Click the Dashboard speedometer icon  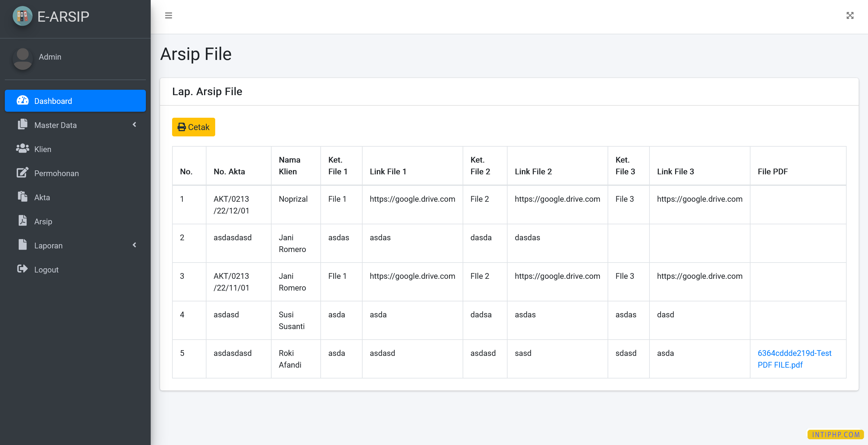pos(23,100)
